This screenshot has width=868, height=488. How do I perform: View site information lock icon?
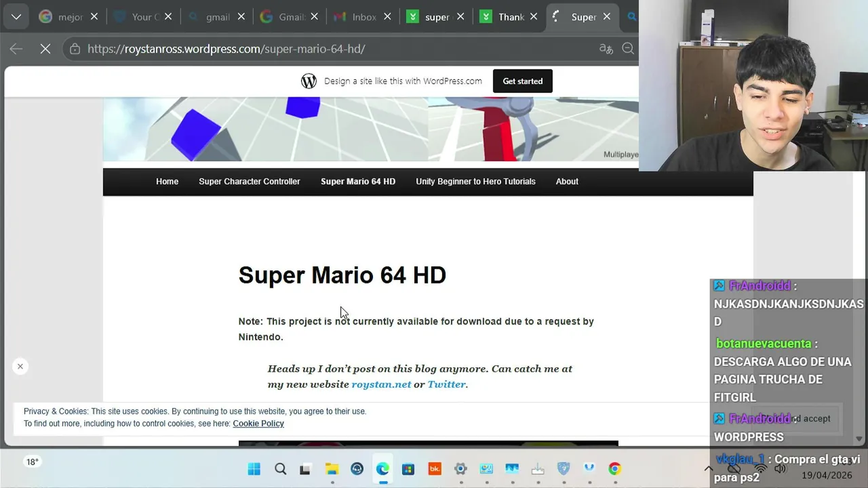(75, 49)
